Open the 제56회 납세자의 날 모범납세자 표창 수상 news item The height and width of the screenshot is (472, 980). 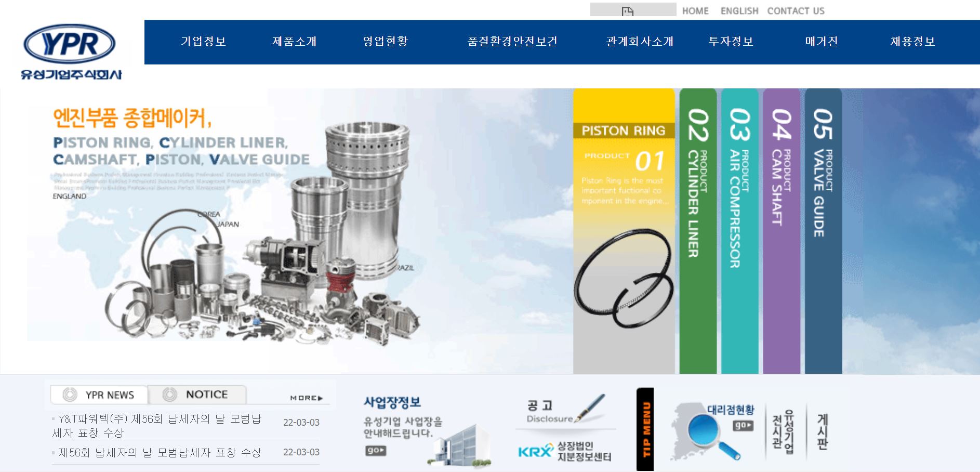160,453
